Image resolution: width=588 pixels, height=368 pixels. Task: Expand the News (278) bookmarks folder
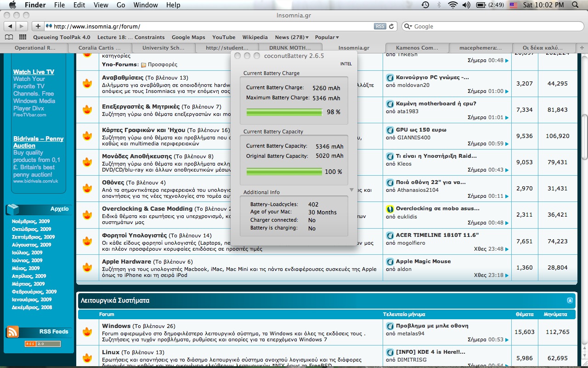coord(292,37)
